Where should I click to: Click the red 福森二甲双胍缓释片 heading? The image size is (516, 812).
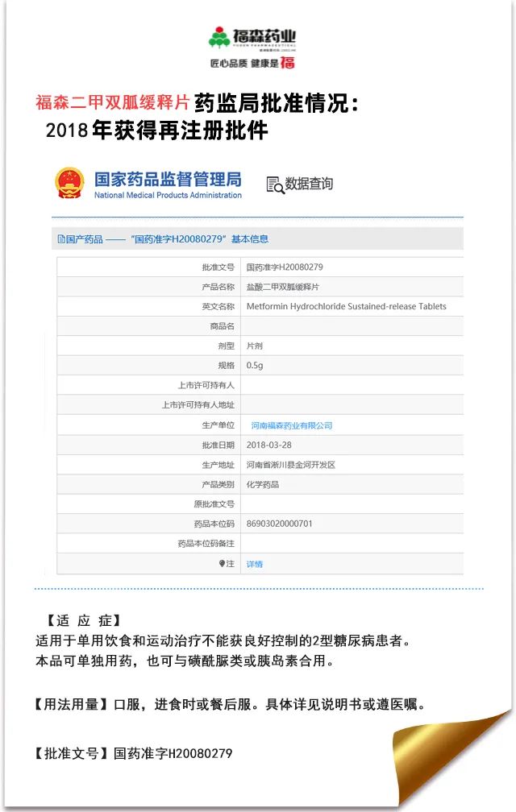112,102
